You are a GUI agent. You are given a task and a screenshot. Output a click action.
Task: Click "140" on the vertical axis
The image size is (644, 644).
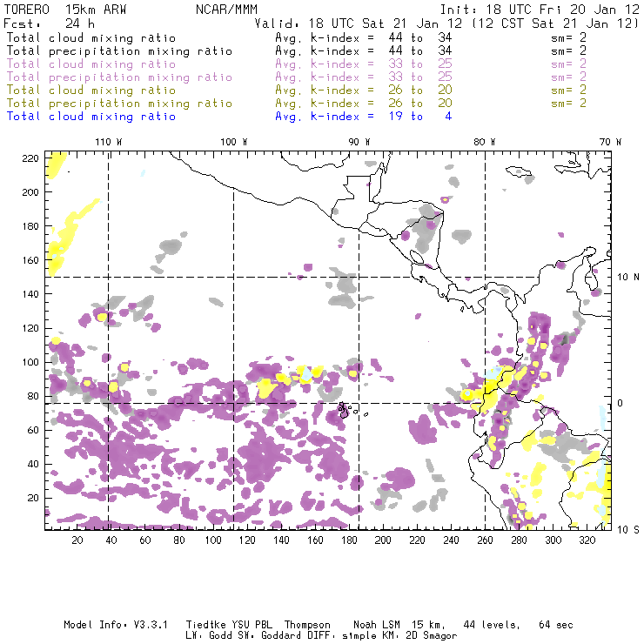click(x=30, y=294)
